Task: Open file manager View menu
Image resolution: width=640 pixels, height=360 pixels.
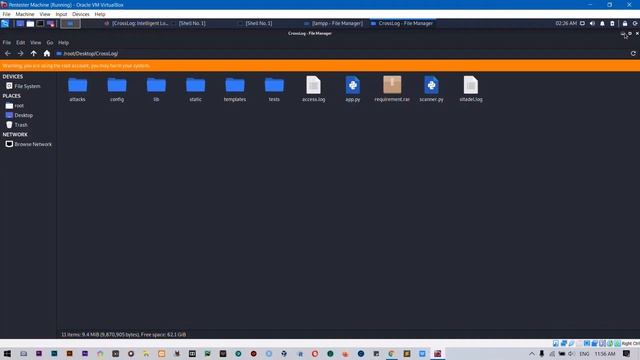Action: coord(36,42)
